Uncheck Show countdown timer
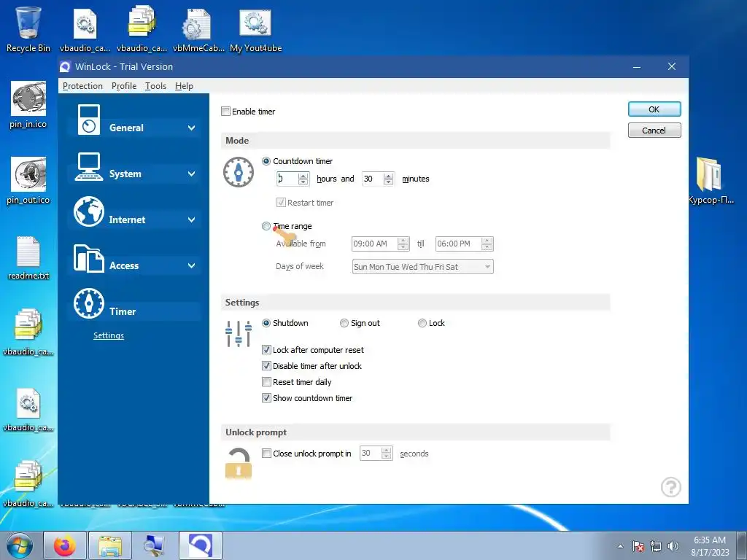Screen dimensions: 747x560 [x=267, y=398]
